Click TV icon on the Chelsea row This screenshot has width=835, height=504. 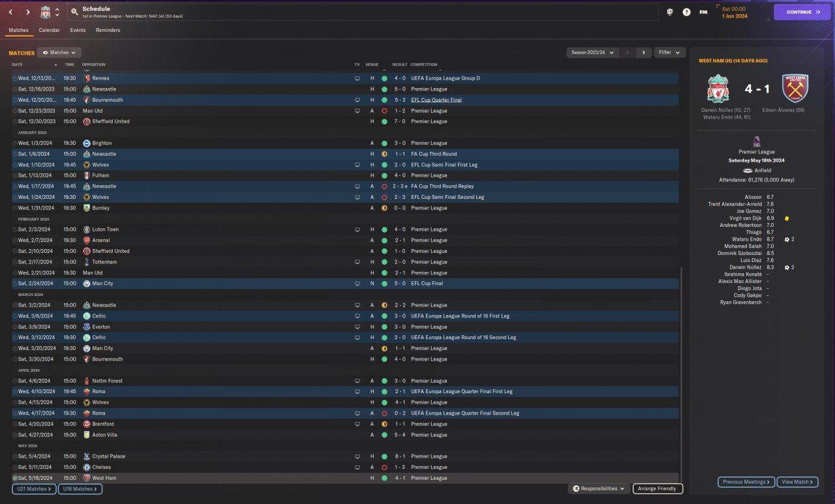click(x=357, y=467)
